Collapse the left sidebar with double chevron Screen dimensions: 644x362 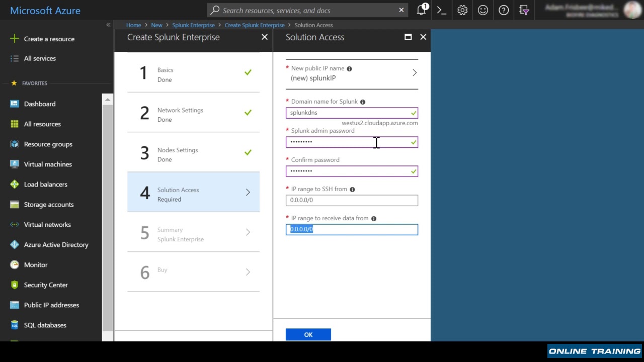(108, 25)
